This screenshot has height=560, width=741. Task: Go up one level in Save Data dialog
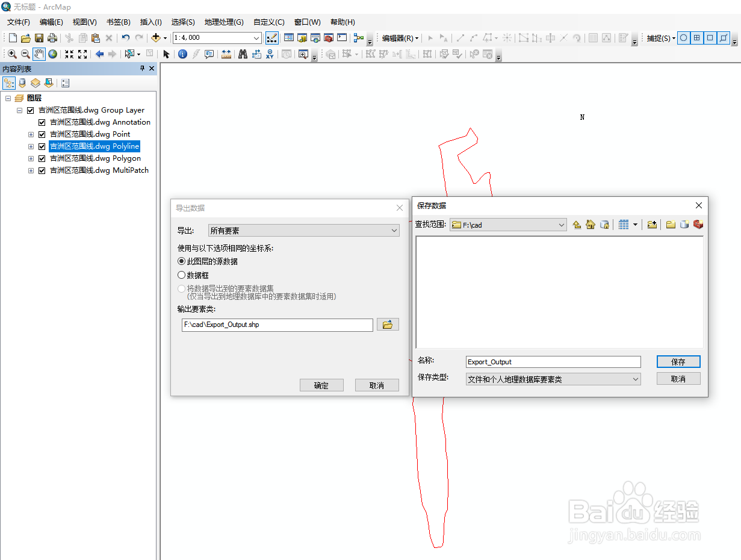tap(577, 225)
